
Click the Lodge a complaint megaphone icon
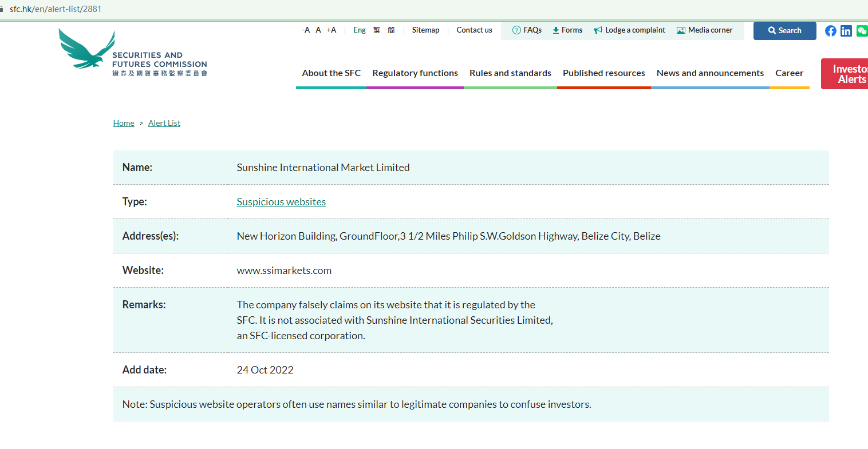[598, 30]
